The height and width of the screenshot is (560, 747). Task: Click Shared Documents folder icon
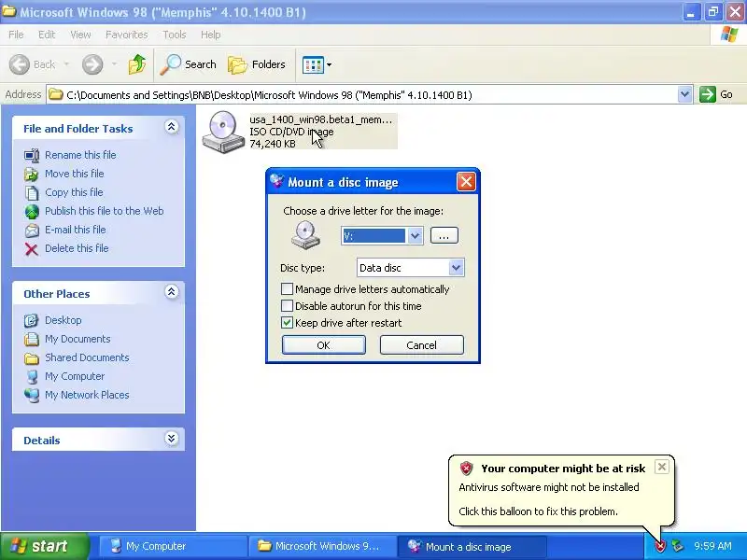click(x=32, y=358)
